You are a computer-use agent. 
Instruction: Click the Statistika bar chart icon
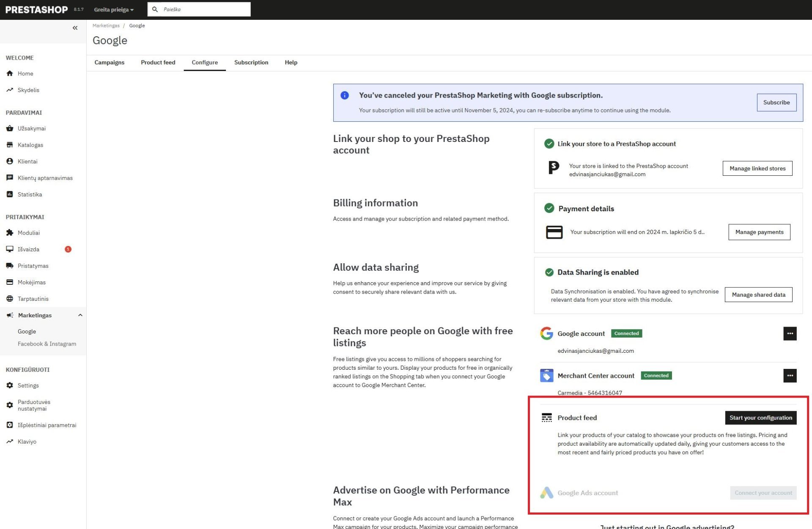10,194
